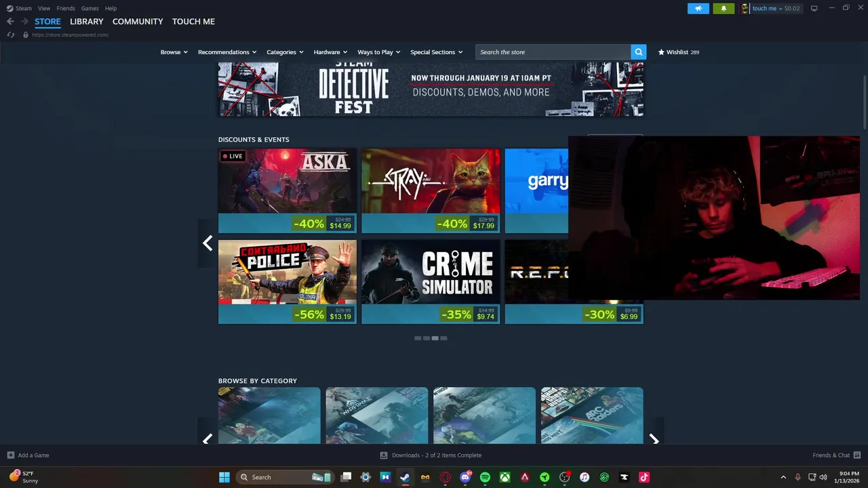Image resolution: width=868 pixels, height=488 pixels.
Task: Click the Steam logo menu
Action: (19, 8)
